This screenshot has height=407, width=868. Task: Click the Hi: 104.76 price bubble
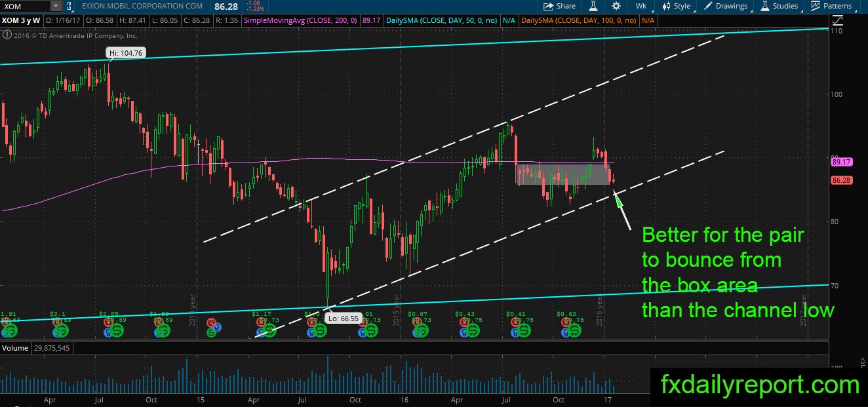click(x=126, y=53)
